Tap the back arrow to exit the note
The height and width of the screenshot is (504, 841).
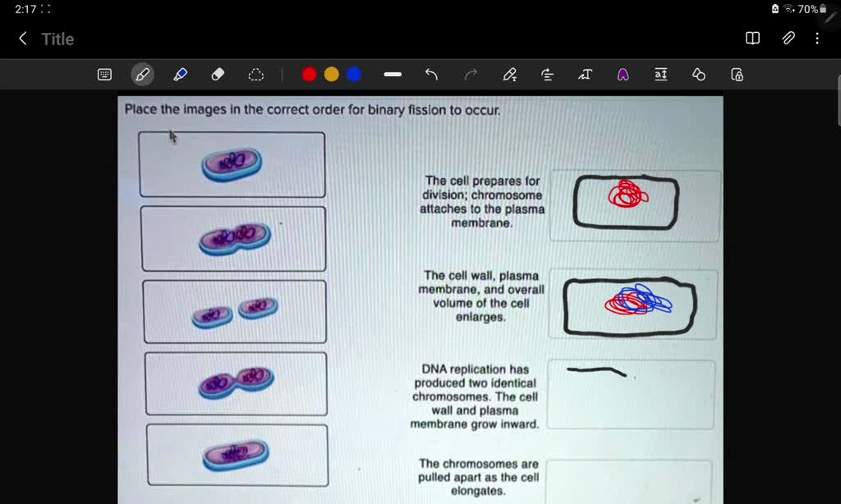22,38
